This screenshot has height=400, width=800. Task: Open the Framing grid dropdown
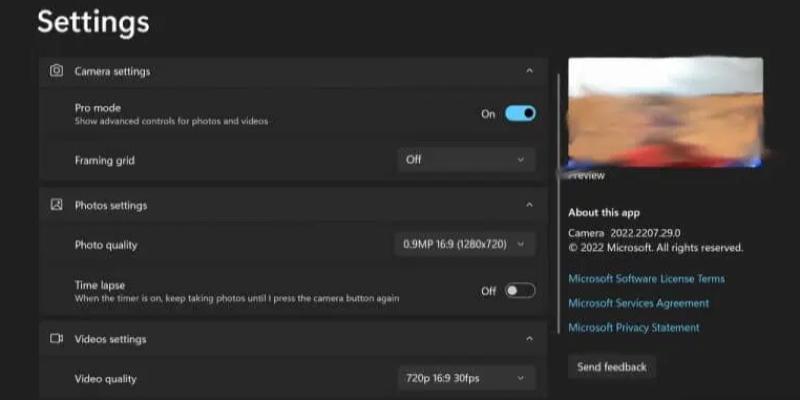(x=466, y=160)
